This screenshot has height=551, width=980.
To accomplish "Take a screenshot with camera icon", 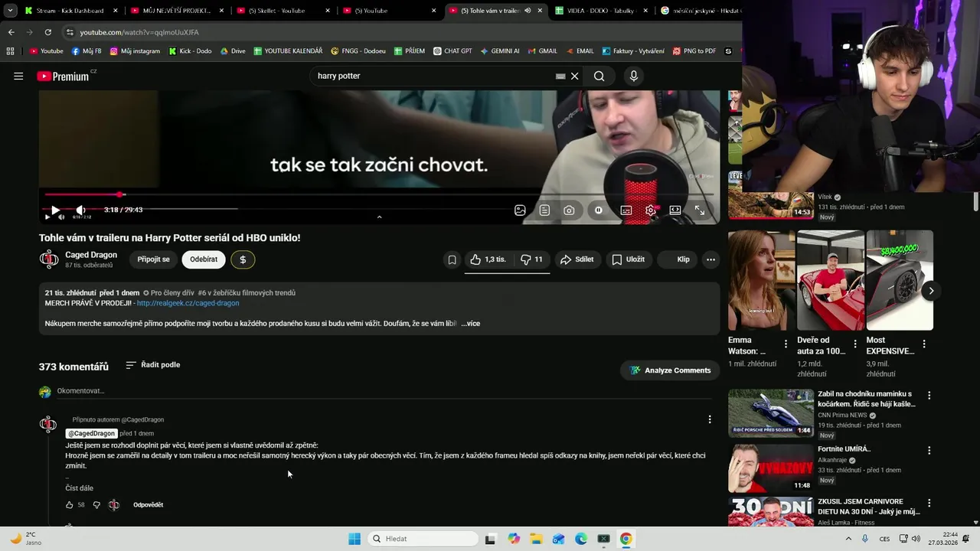I will [569, 210].
